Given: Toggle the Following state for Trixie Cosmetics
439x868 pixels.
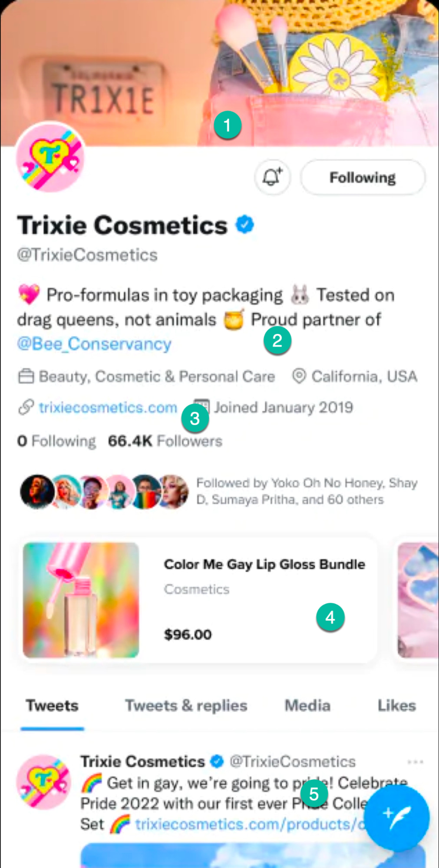Looking at the screenshot, I should 363,177.
